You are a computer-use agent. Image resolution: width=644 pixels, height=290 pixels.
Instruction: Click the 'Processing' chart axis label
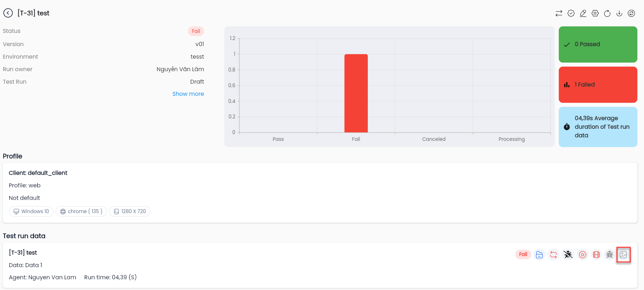point(512,139)
